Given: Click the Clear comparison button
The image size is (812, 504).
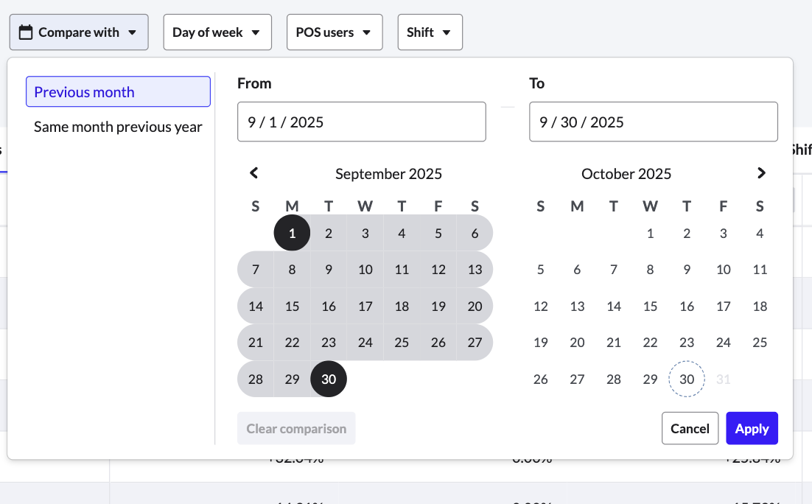Looking at the screenshot, I should 296,428.
